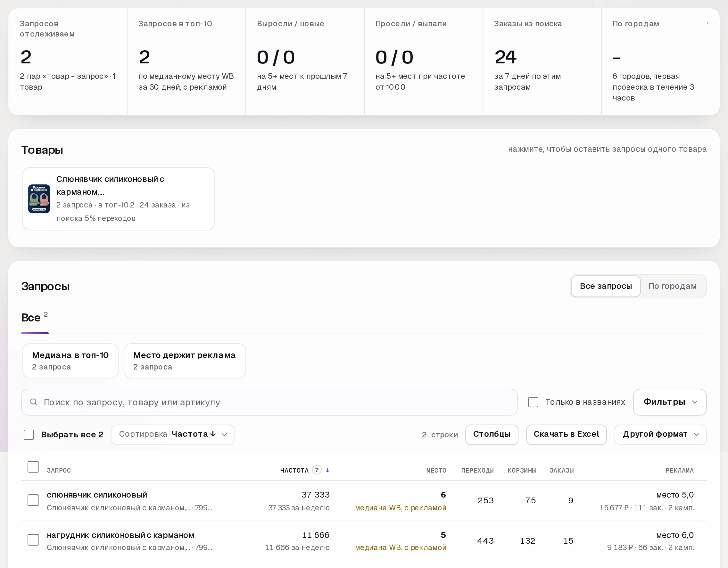Click the frequency value '37 333'
This screenshot has height=568, width=728.
tap(315, 495)
